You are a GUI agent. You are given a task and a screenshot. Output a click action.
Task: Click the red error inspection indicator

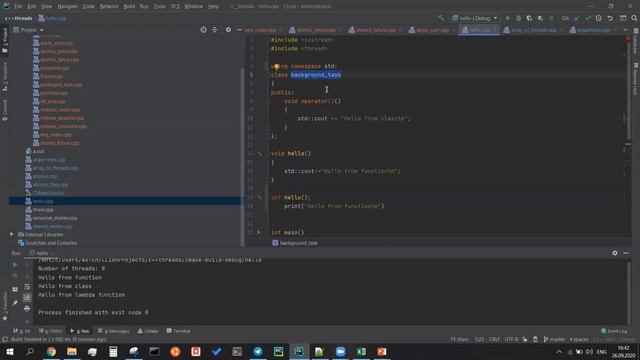(x=628, y=38)
